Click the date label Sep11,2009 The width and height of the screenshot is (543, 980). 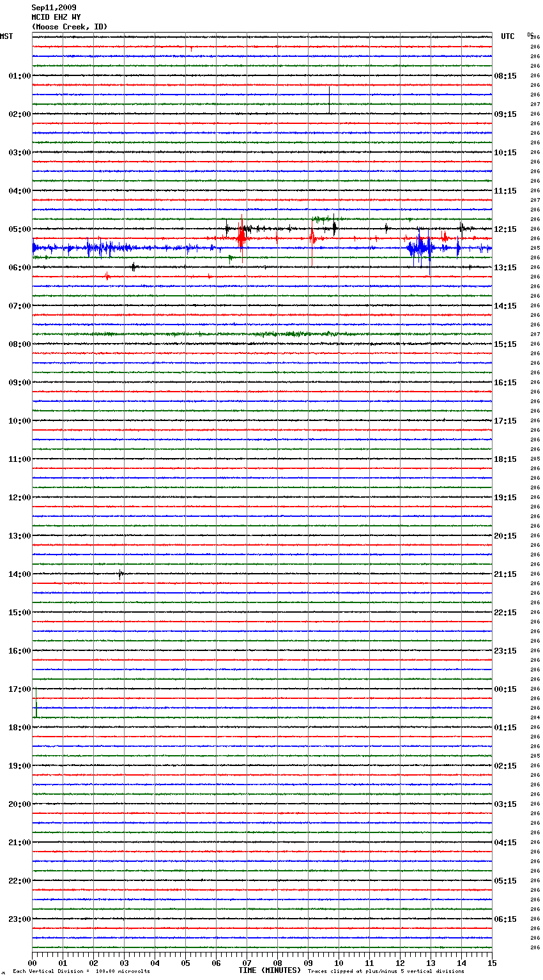point(54,8)
